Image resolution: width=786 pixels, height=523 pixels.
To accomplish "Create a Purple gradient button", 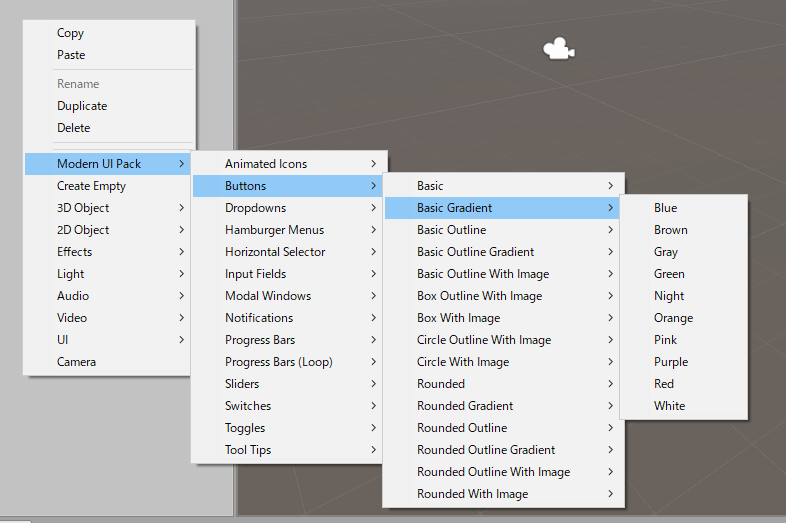I will click(x=684, y=362).
